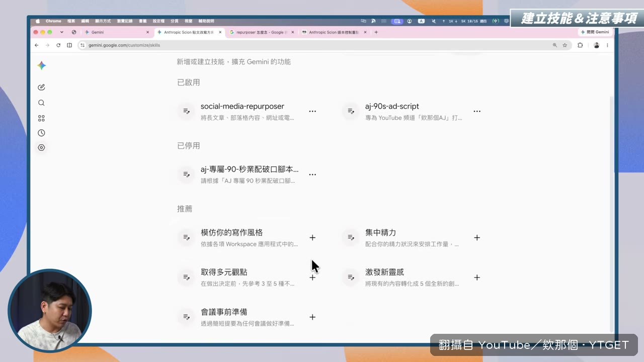This screenshot has height=362, width=644.
Task: Open the aj-90s-ad-script skill title
Action: click(x=392, y=107)
